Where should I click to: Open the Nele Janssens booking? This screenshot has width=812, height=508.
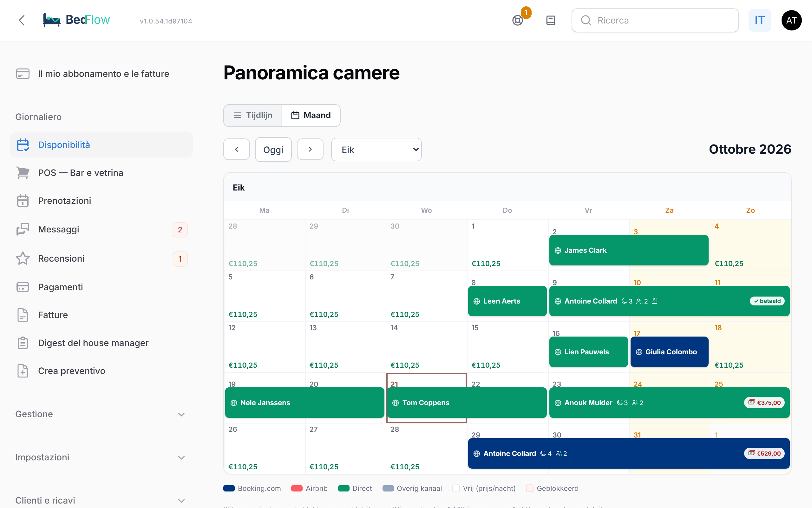pos(305,403)
